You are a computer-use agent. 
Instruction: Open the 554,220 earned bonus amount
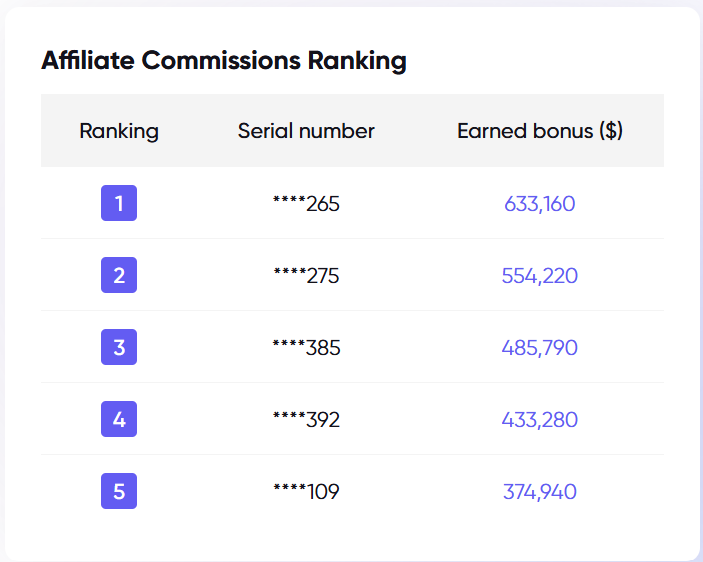pos(540,276)
